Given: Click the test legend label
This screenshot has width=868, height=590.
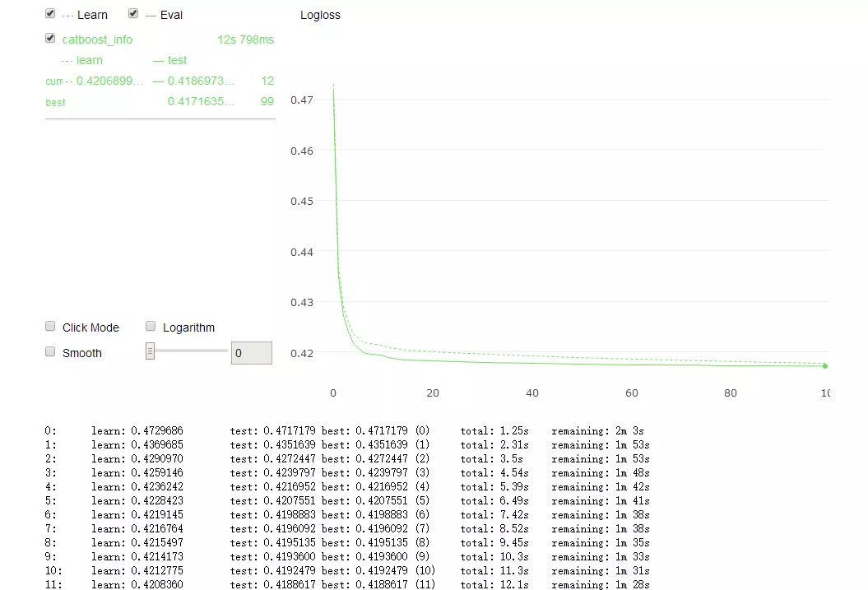Looking at the screenshot, I should click(177, 60).
